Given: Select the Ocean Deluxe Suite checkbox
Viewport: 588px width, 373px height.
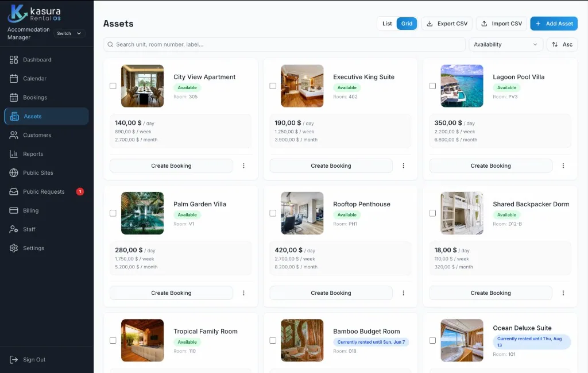Looking at the screenshot, I should (433, 340).
